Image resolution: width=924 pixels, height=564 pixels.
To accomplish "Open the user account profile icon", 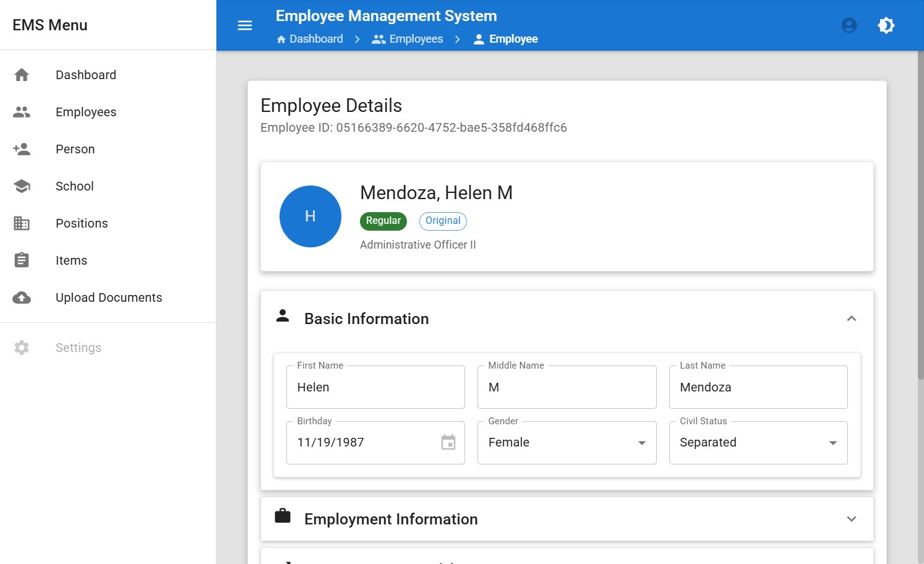I will click(x=849, y=25).
